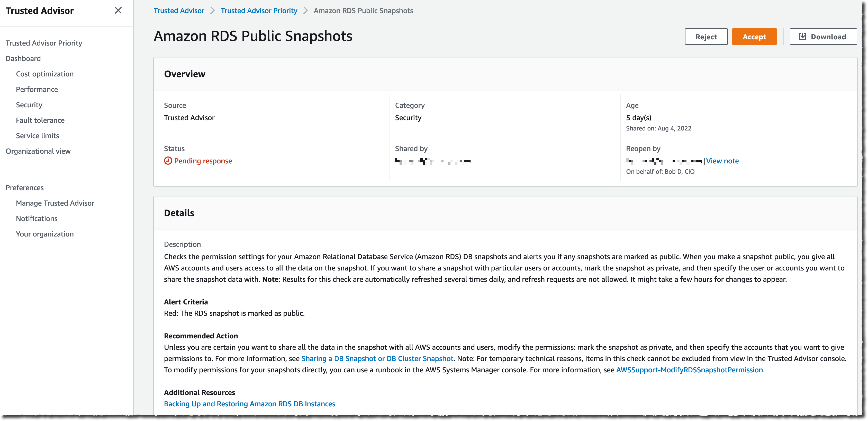This screenshot has width=868, height=421.
Task: Open the View note link
Action: 722,161
